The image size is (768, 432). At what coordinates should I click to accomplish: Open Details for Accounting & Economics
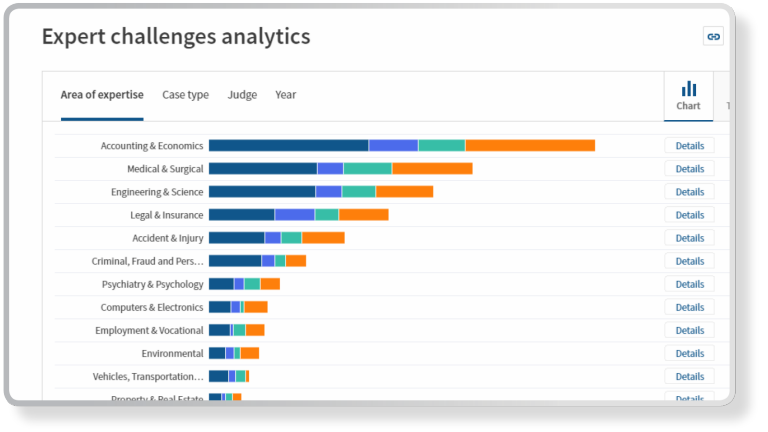click(x=689, y=146)
